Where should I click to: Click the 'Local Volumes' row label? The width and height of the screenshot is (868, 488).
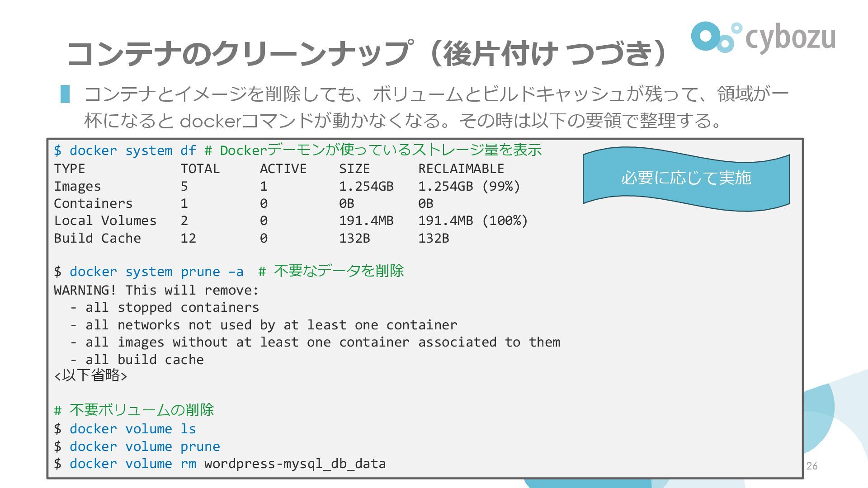pyautogui.click(x=105, y=221)
